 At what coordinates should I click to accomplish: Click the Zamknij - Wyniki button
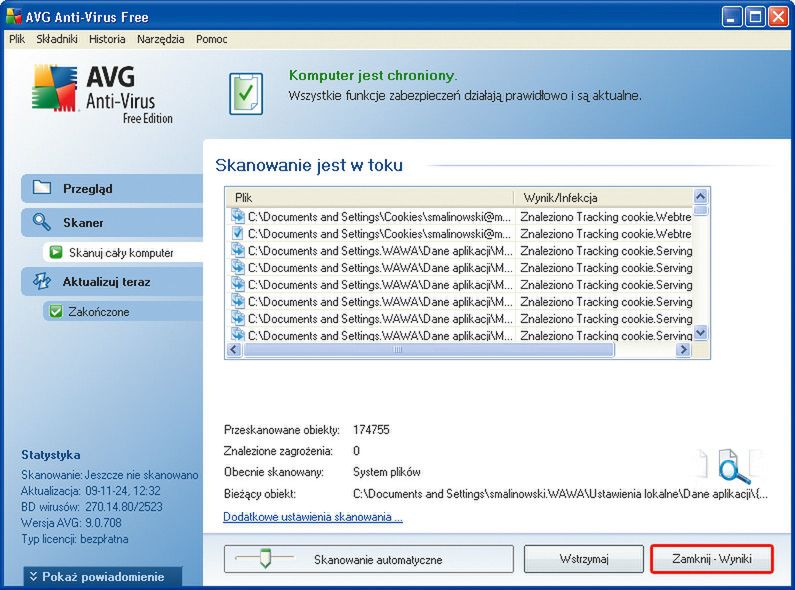tap(712, 559)
